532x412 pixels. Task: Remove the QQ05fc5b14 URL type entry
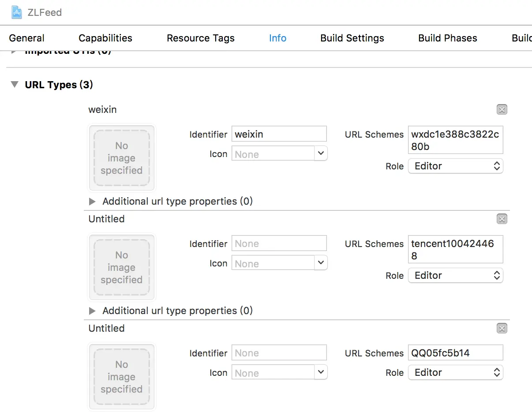click(x=502, y=328)
